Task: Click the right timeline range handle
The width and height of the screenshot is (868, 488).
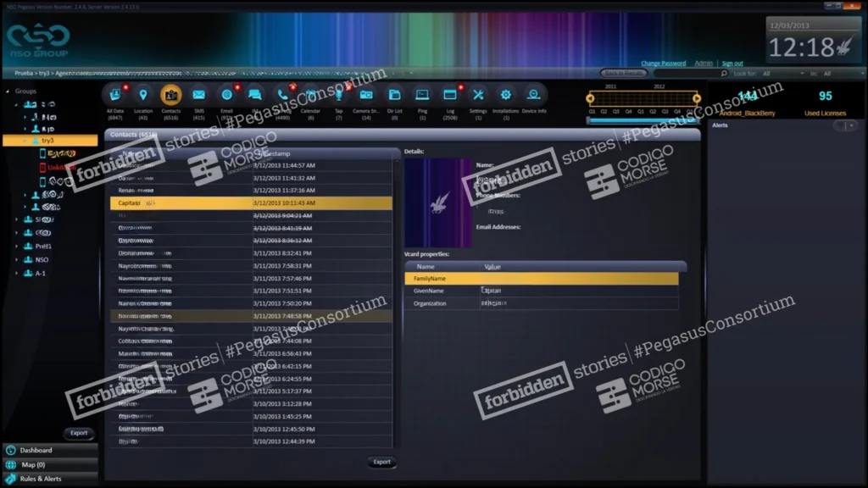Action: (x=697, y=98)
